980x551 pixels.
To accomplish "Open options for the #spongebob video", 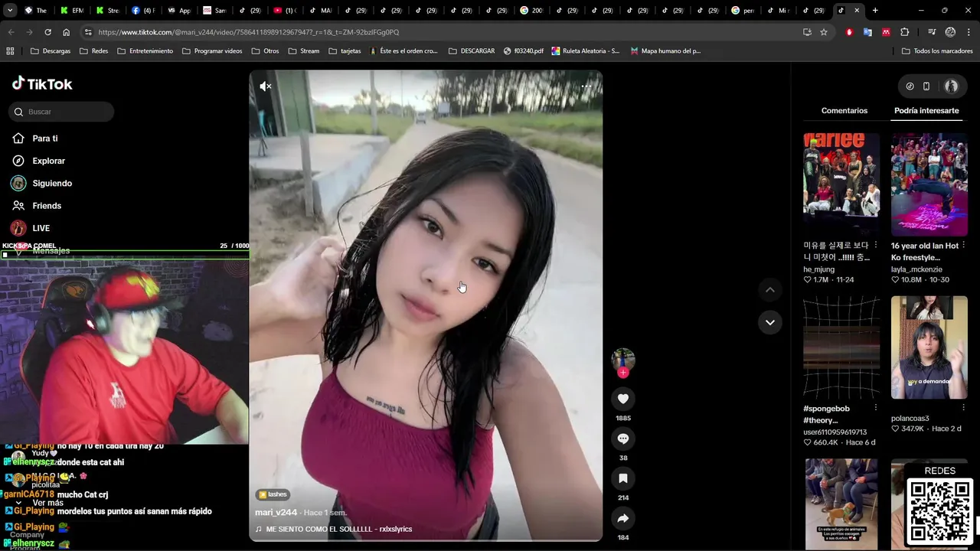I will pyautogui.click(x=875, y=408).
